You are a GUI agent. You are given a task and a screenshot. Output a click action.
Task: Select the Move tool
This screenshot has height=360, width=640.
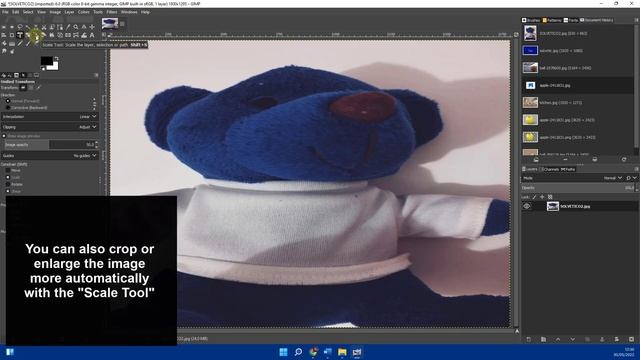pyautogui.click(x=92, y=27)
